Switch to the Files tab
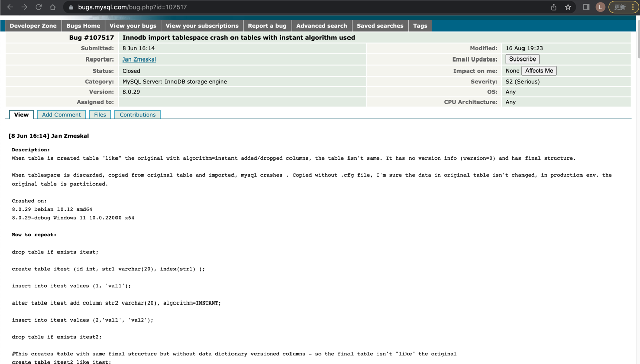 (x=100, y=115)
